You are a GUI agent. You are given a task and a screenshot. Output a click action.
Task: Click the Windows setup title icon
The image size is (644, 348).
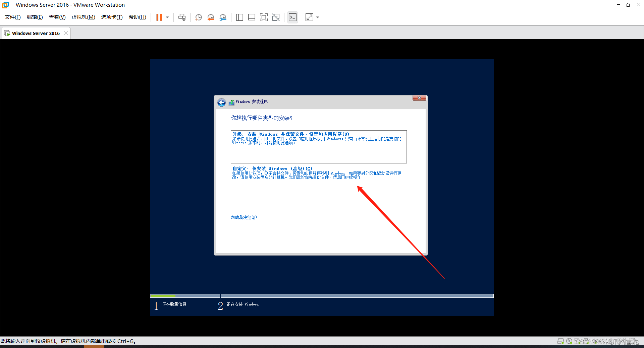click(231, 102)
